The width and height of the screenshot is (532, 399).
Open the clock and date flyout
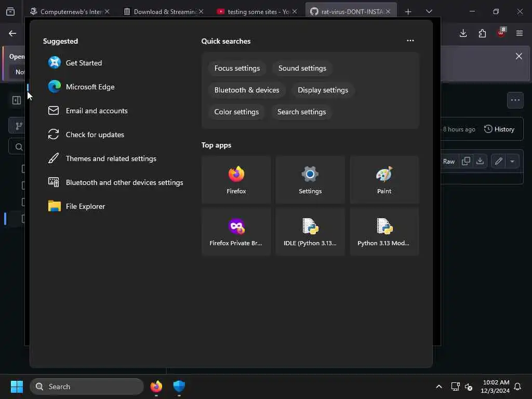(x=495, y=387)
